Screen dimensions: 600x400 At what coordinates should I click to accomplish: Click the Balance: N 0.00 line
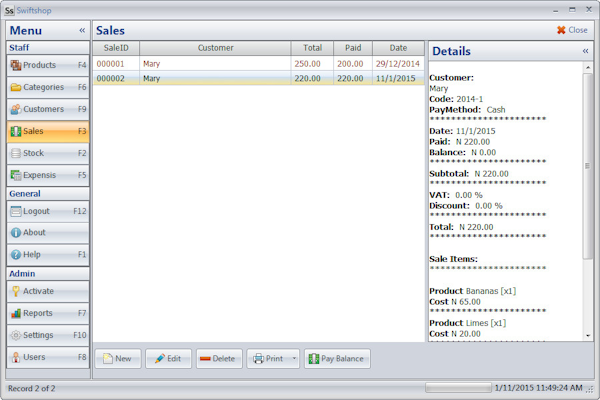click(x=463, y=152)
